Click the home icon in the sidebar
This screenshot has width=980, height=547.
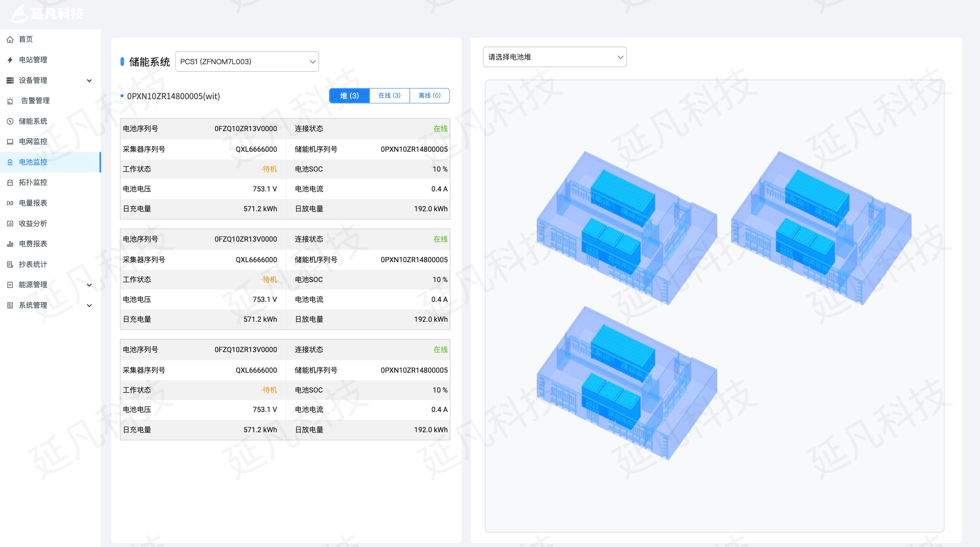pos(10,39)
